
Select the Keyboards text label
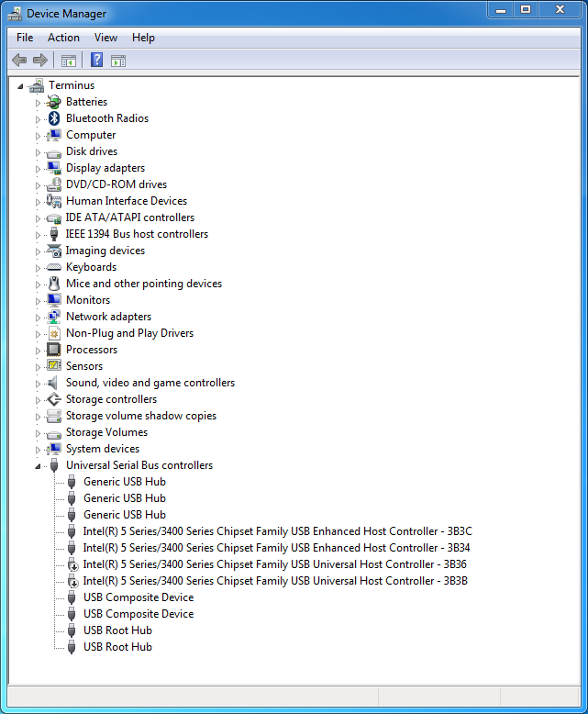(x=91, y=267)
